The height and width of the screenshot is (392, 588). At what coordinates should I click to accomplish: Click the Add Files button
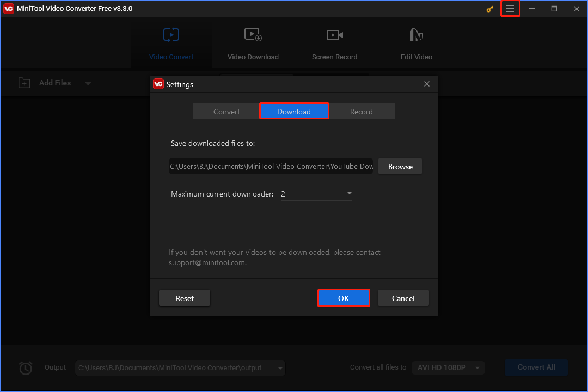45,83
